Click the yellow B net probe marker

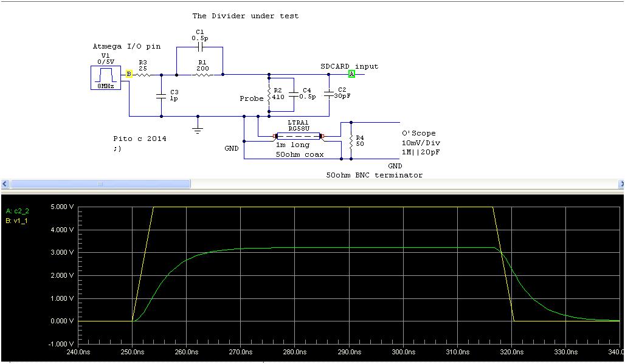(x=129, y=74)
